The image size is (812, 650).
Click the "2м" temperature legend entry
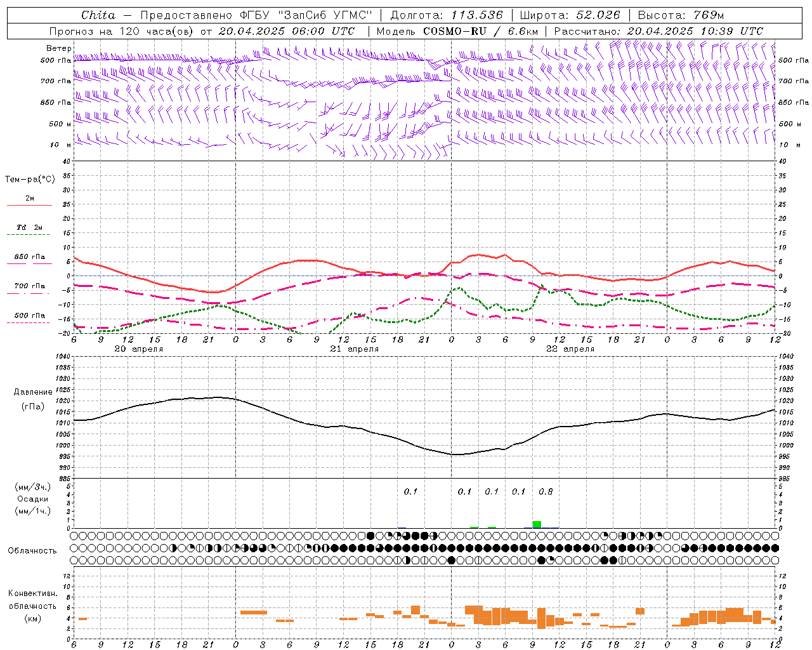30,198
